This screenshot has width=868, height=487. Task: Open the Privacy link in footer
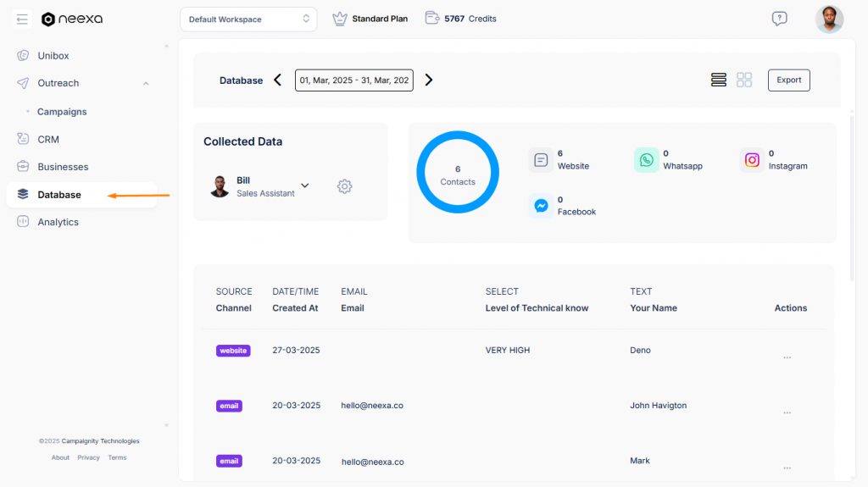click(x=88, y=457)
